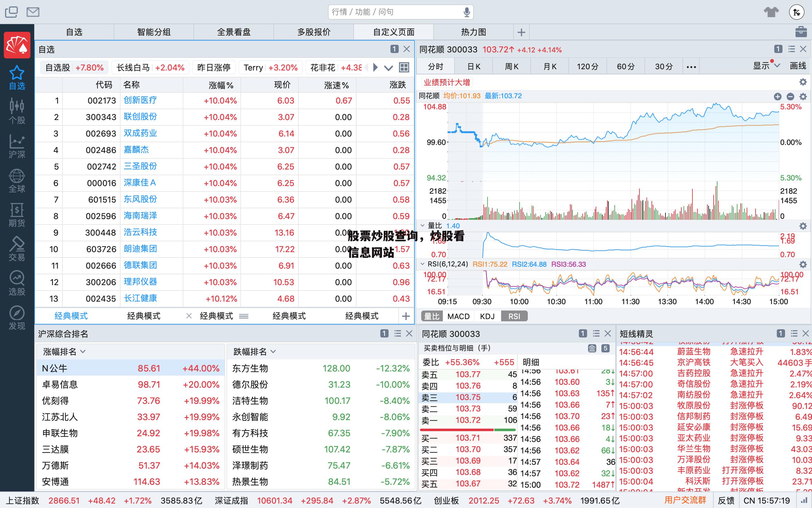The width and height of the screenshot is (812, 508).
Task: Open gear settings beside 业绩预计大增
Action: (x=803, y=82)
